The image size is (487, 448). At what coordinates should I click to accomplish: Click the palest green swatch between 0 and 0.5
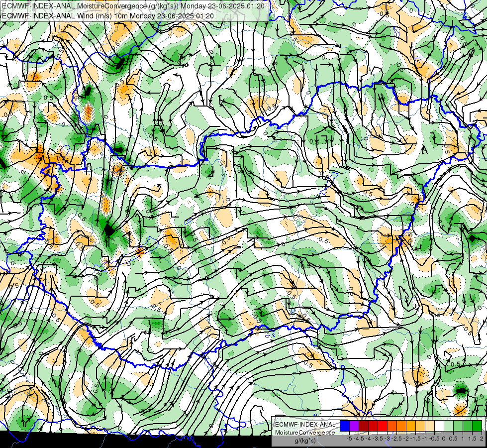(449, 426)
